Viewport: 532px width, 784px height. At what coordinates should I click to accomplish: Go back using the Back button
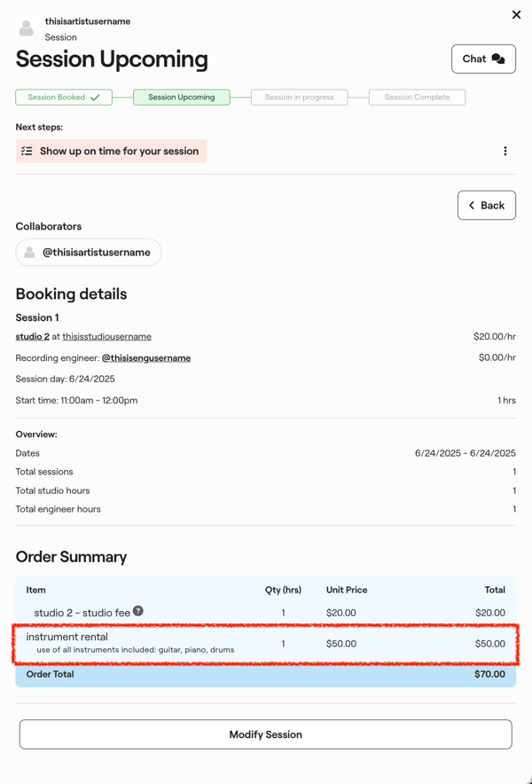[487, 205]
